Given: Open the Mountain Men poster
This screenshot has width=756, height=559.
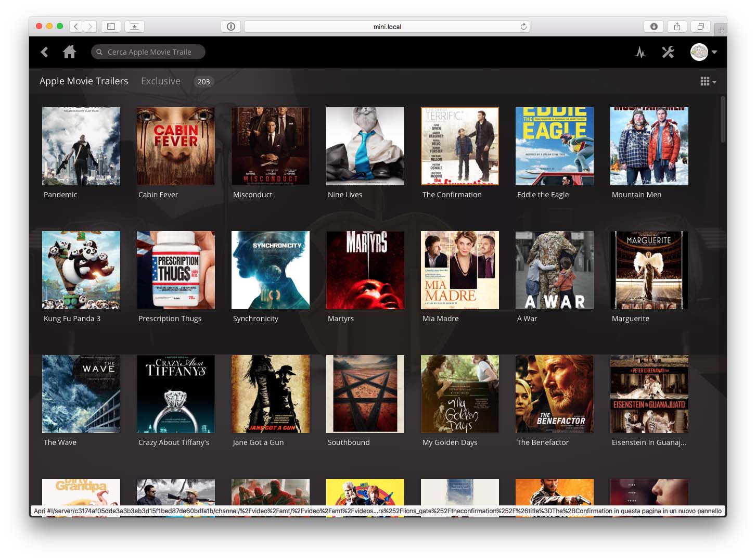Looking at the screenshot, I should point(649,146).
